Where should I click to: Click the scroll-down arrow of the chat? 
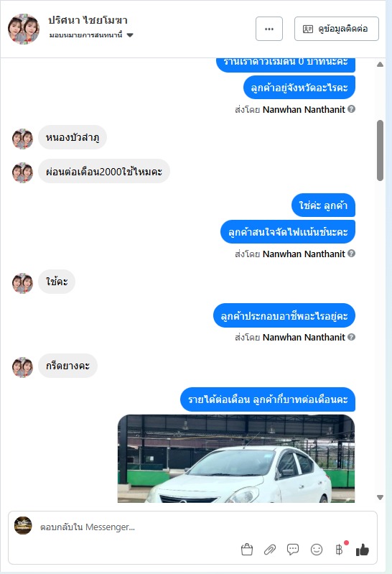(x=381, y=497)
